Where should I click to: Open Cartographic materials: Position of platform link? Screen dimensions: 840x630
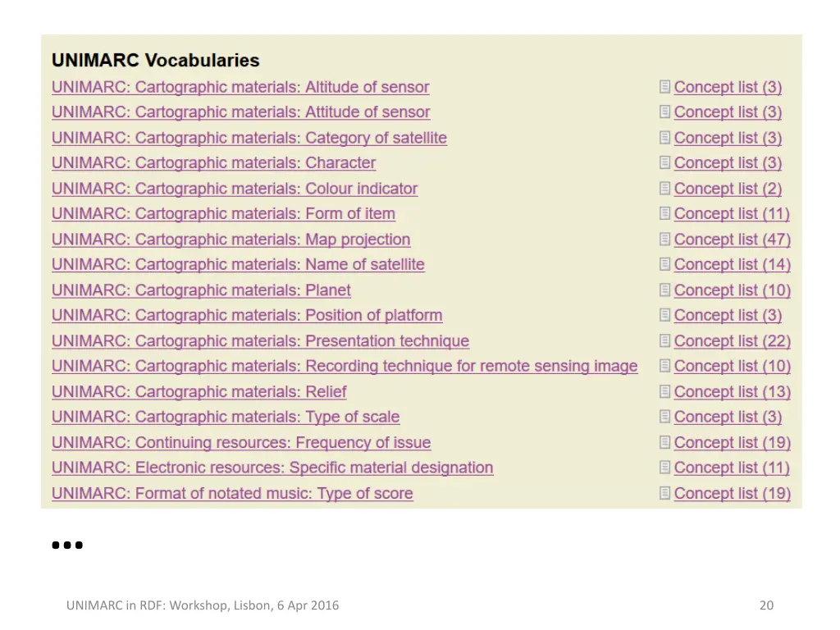tap(247, 315)
